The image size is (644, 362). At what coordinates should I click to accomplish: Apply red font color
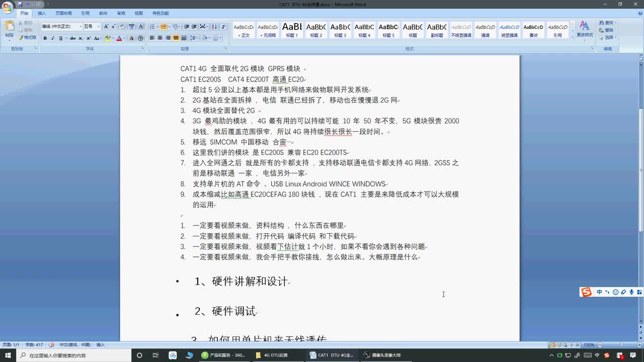tap(119, 38)
